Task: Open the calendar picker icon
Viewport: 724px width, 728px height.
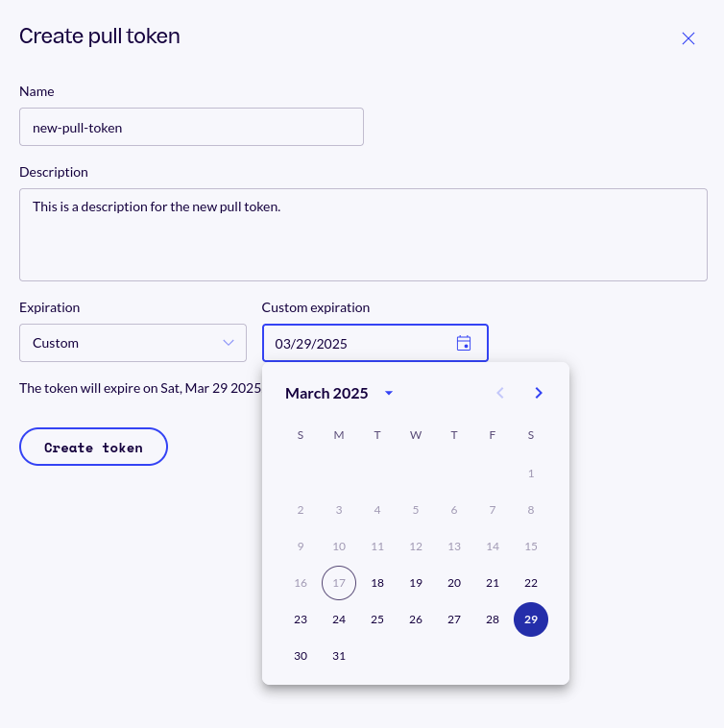Action: pos(464,343)
